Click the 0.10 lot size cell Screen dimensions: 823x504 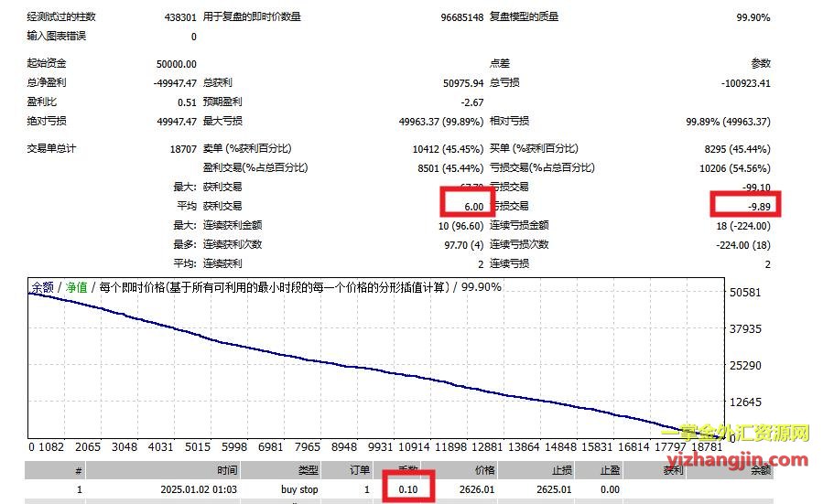pyautogui.click(x=407, y=489)
